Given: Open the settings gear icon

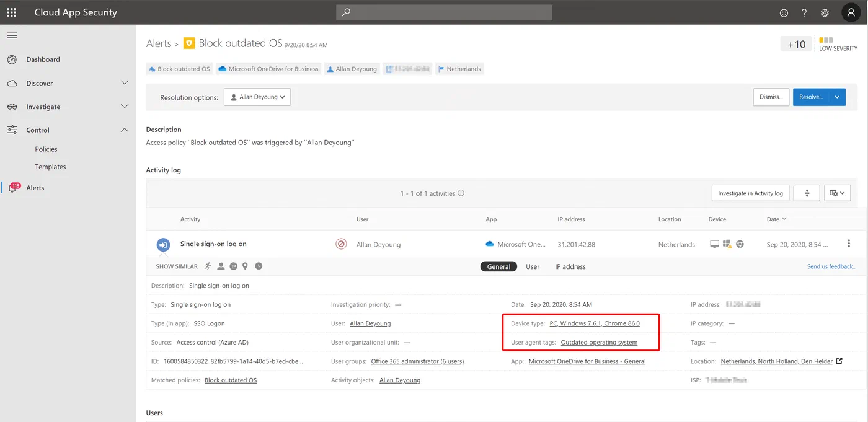Looking at the screenshot, I should click(x=825, y=12).
